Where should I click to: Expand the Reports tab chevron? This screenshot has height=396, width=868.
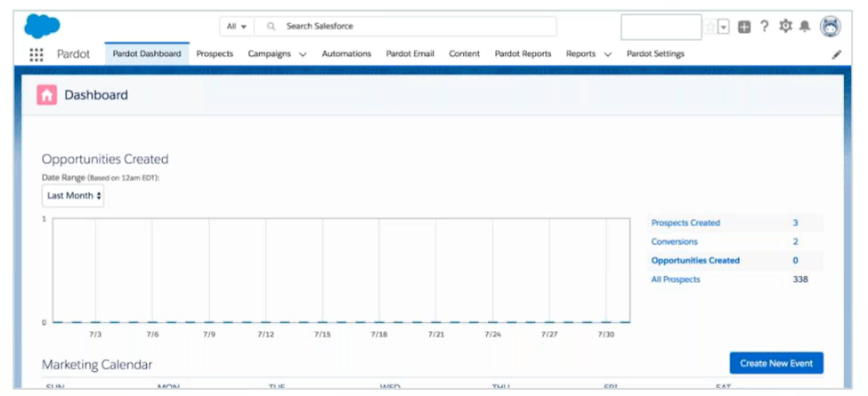coord(608,54)
